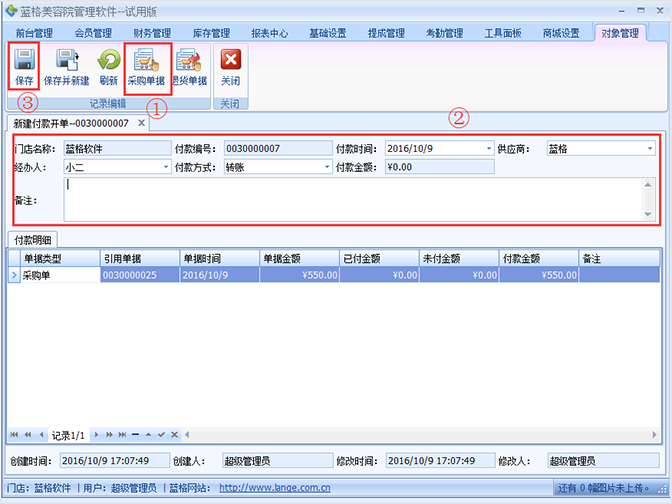Screen dimensions: 672x504
Task: Click the 保存 save icon
Action: [x=24, y=60]
